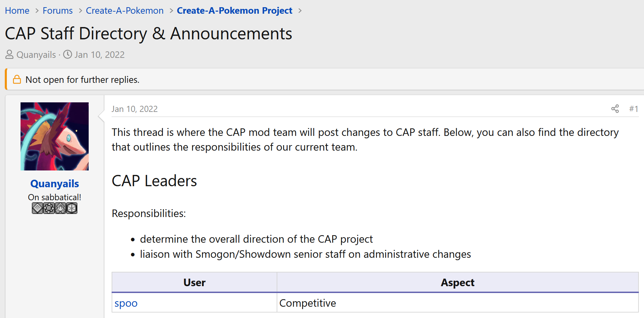
Task: Open the Create-A-Pokemon breadcrumb
Action: [x=125, y=11]
